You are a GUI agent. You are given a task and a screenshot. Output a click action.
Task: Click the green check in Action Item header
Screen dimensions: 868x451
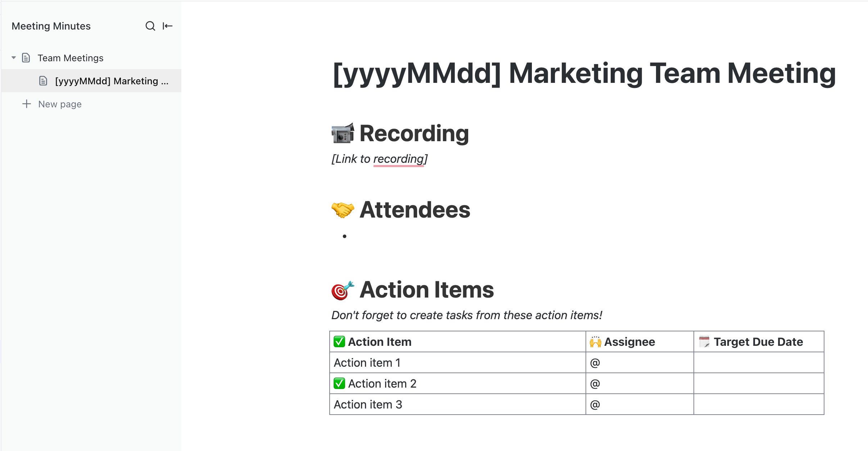(x=339, y=341)
